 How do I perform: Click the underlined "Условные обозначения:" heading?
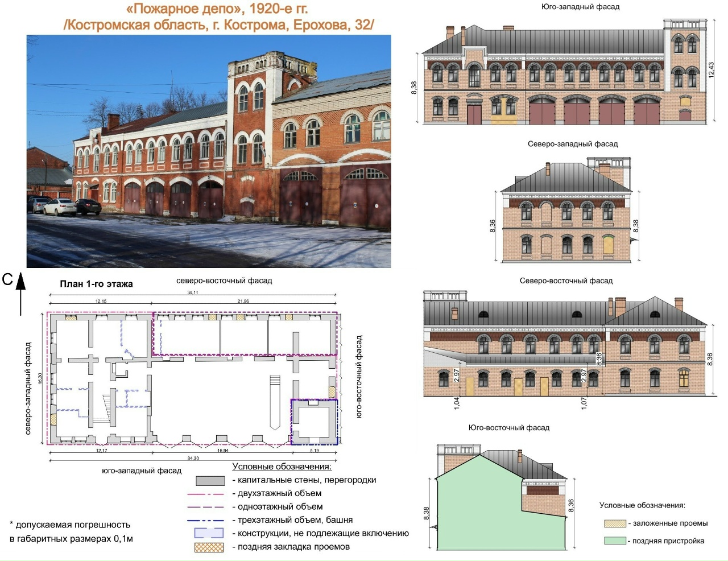click(x=282, y=467)
